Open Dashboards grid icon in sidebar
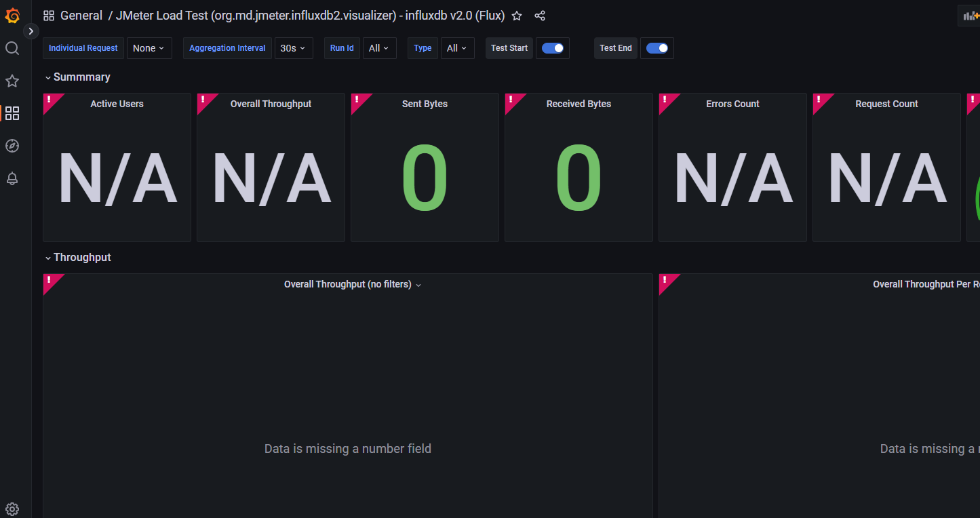Screen dimensions: 980x518 (12, 113)
